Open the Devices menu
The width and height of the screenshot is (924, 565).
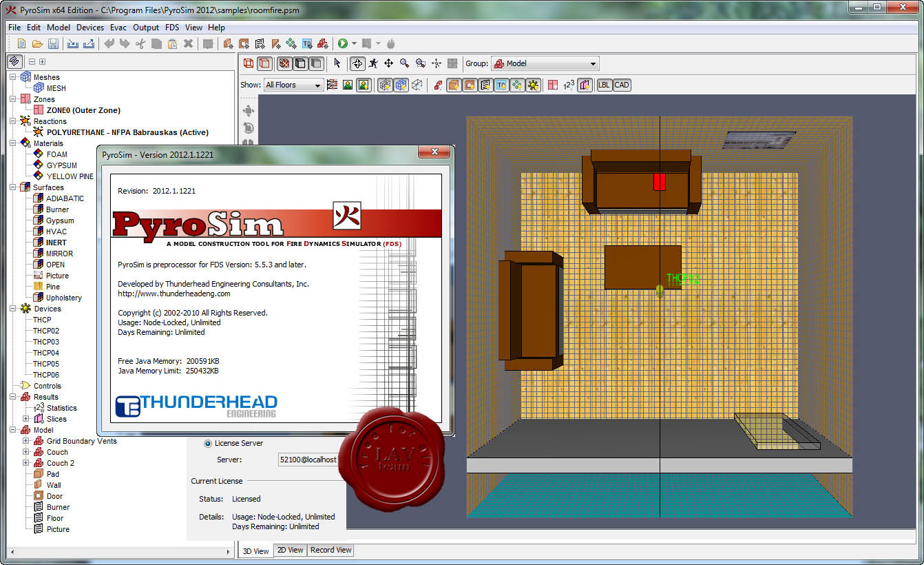click(x=90, y=28)
